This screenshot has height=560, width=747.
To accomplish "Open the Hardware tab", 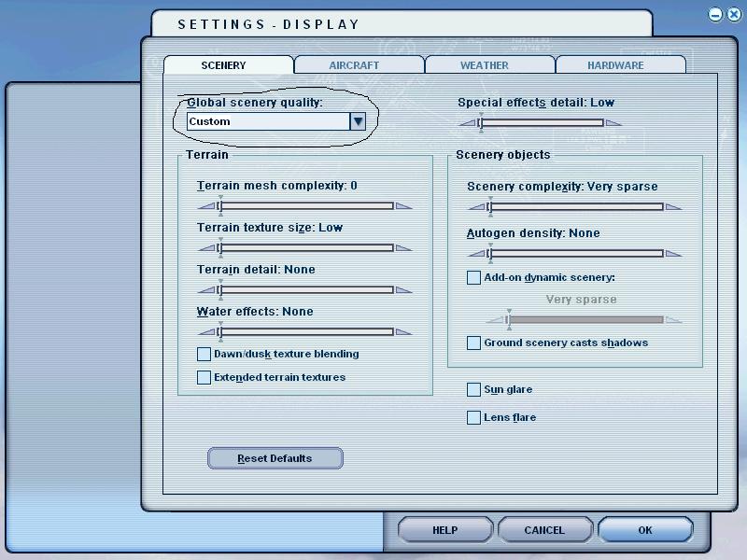I will [621, 64].
